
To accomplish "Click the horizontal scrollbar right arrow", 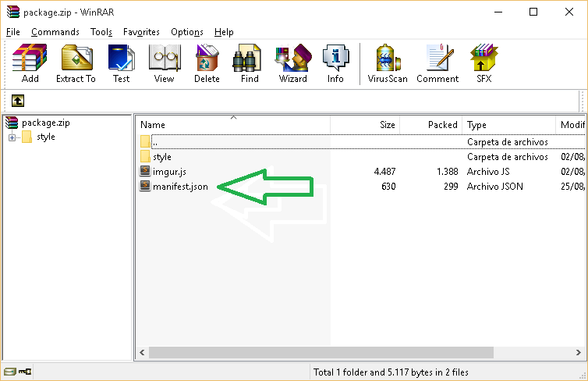I will pyautogui.click(x=578, y=352).
